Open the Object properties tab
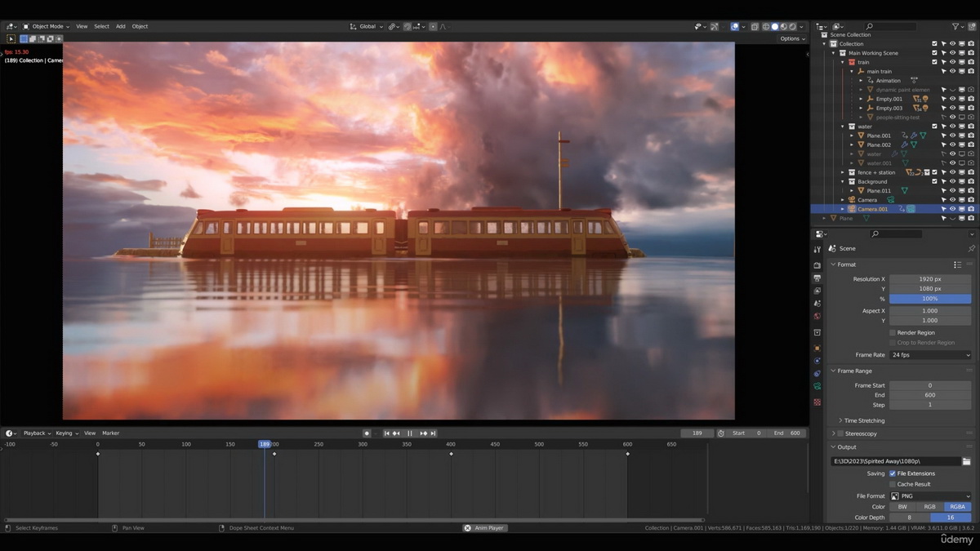Image resolution: width=980 pixels, height=551 pixels. 817,349
